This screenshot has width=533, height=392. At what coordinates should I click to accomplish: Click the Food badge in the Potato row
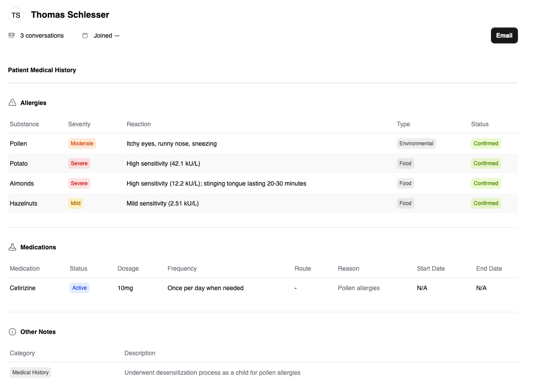coord(406,163)
